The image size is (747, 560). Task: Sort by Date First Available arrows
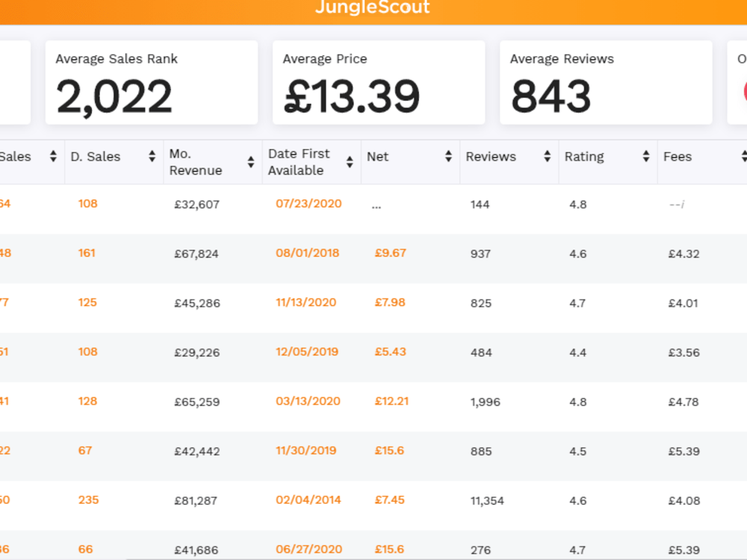pos(350,162)
